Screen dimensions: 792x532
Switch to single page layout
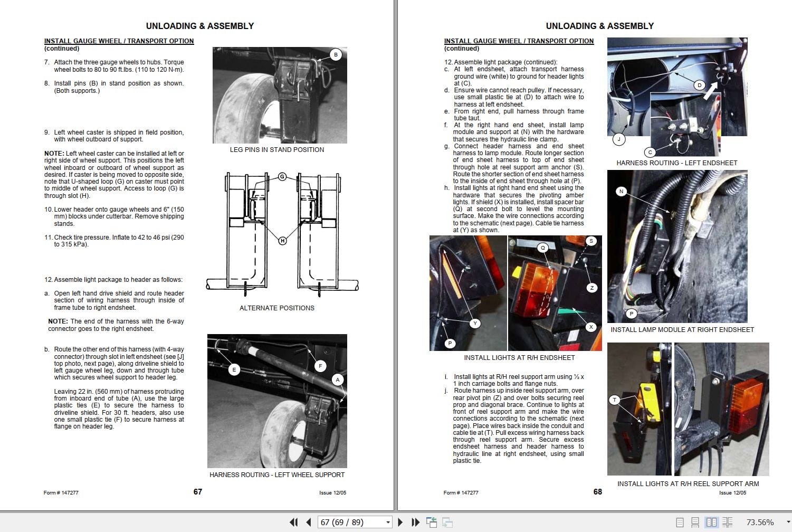pyautogui.click(x=680, y=522)
